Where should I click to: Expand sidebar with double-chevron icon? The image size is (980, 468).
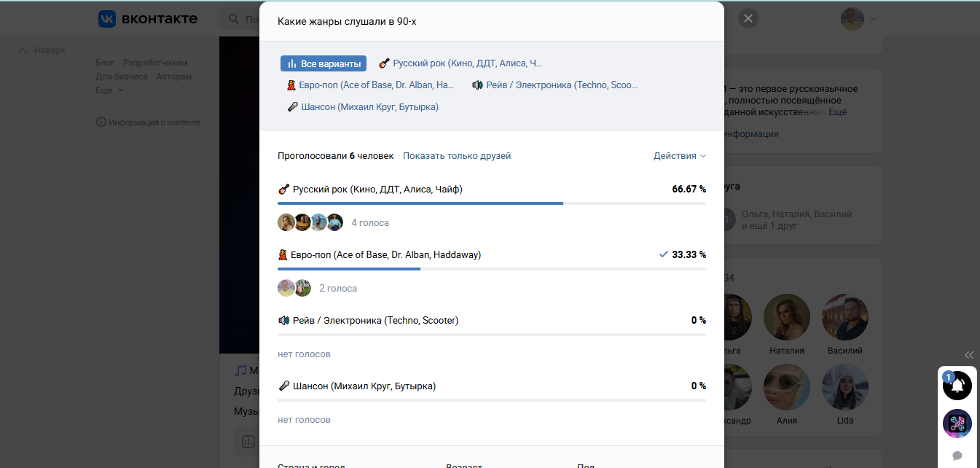pyautogui.click(x=969, y=355)
